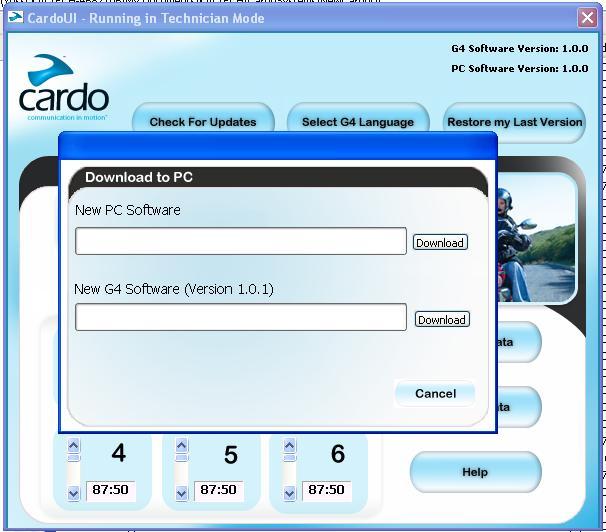
Task: Focus the New G4 Software field
Action: point(241,317)
